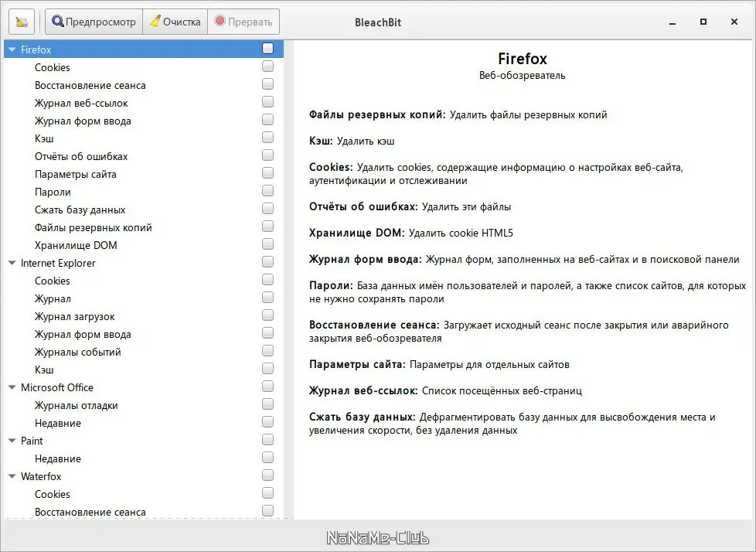Tick Хранилище DOM checkbox
756x552 pixels.
(267, 244)
